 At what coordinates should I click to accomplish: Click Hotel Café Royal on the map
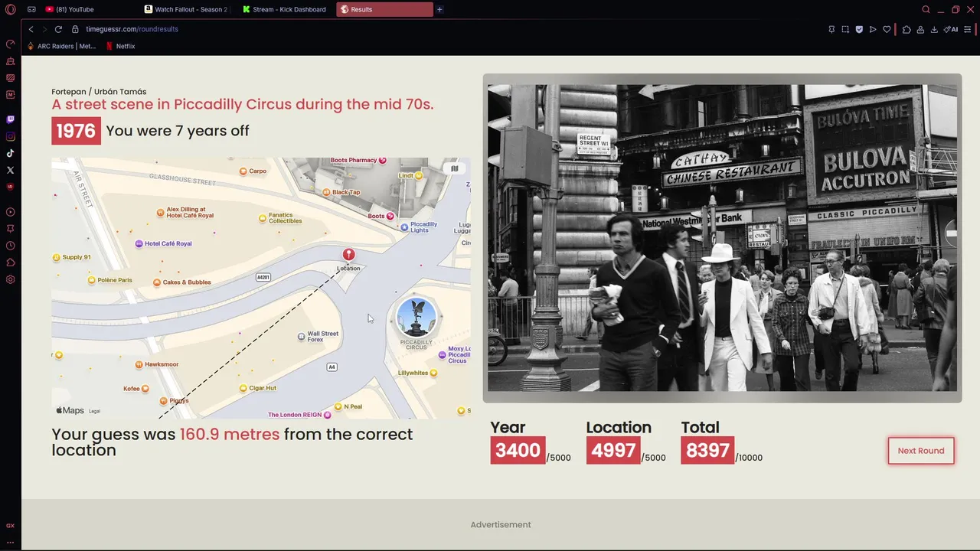coord(163,243)
